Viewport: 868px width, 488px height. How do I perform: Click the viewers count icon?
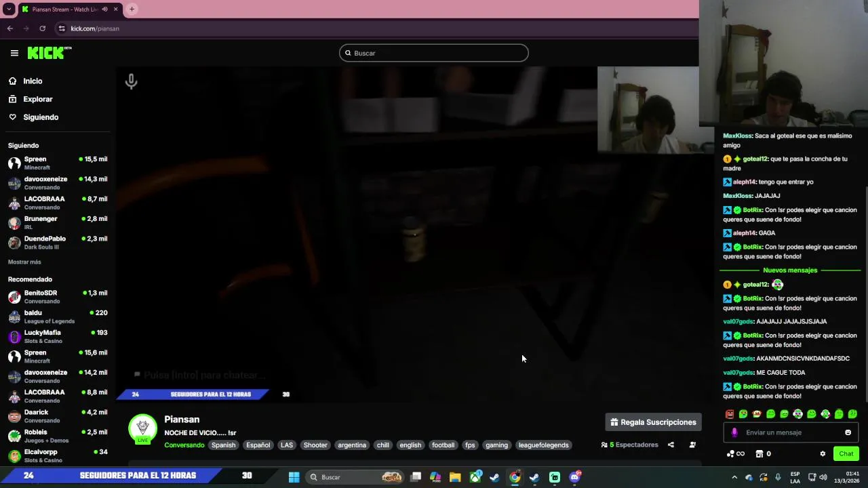[604, 445]
